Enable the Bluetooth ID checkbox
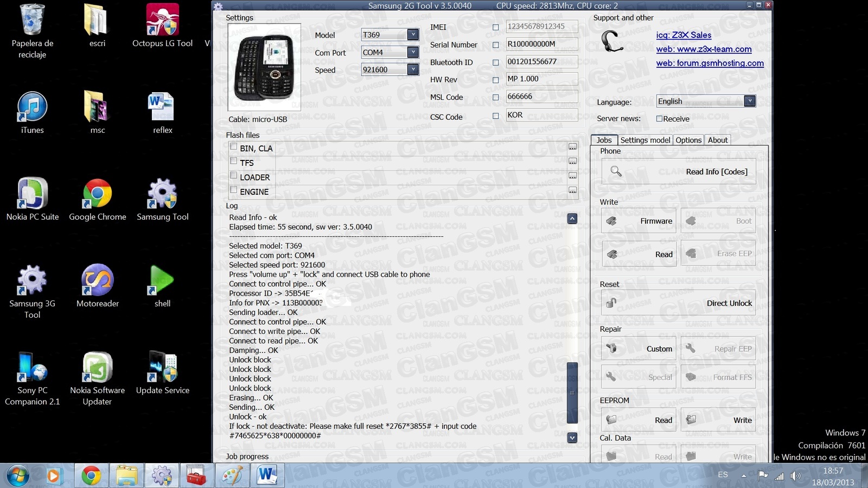868x488 pixels. tap(495, 62)
